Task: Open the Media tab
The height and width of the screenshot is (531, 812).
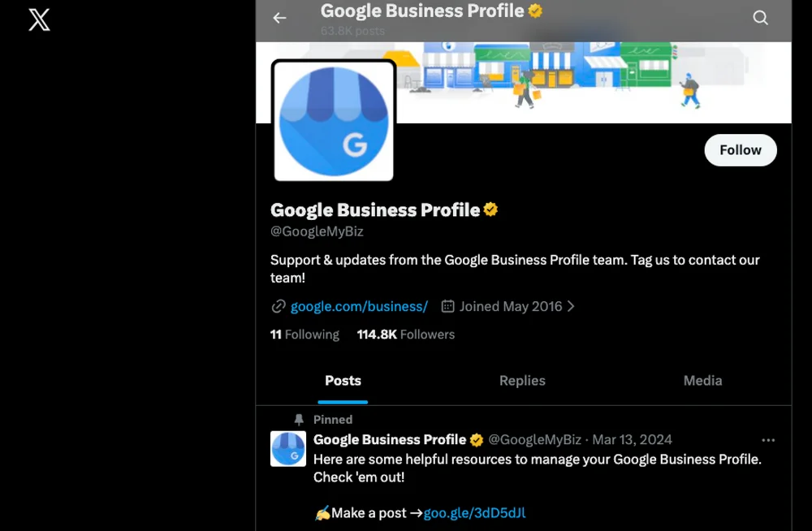Action: [702, 380]
